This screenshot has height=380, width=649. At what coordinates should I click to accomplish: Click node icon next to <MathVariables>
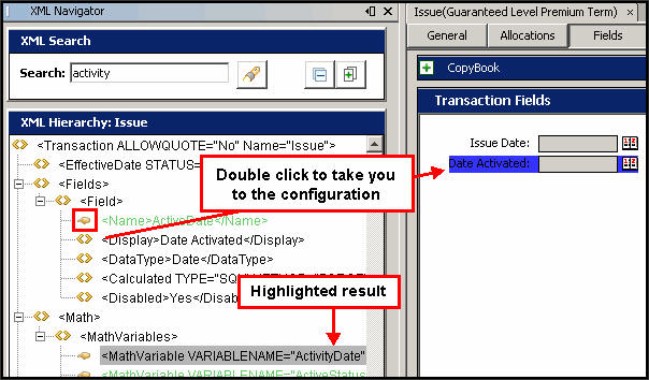[x=63, y=336]
